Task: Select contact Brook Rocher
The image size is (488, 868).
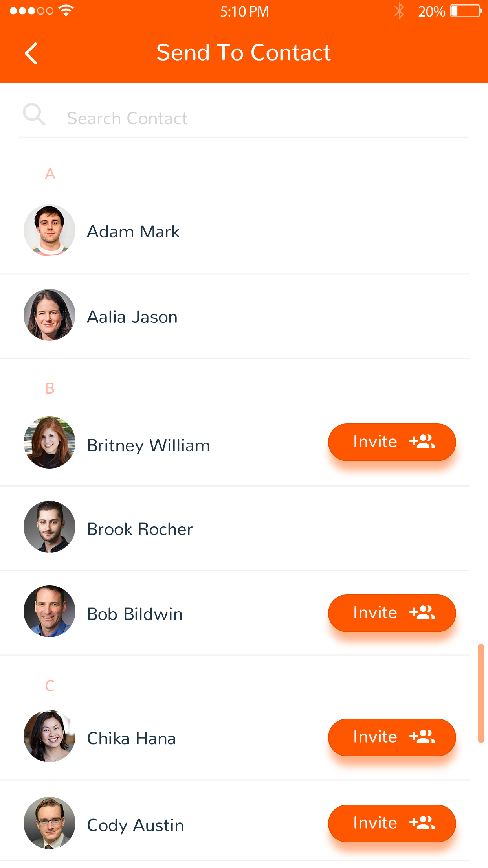Action: [235, 528]
